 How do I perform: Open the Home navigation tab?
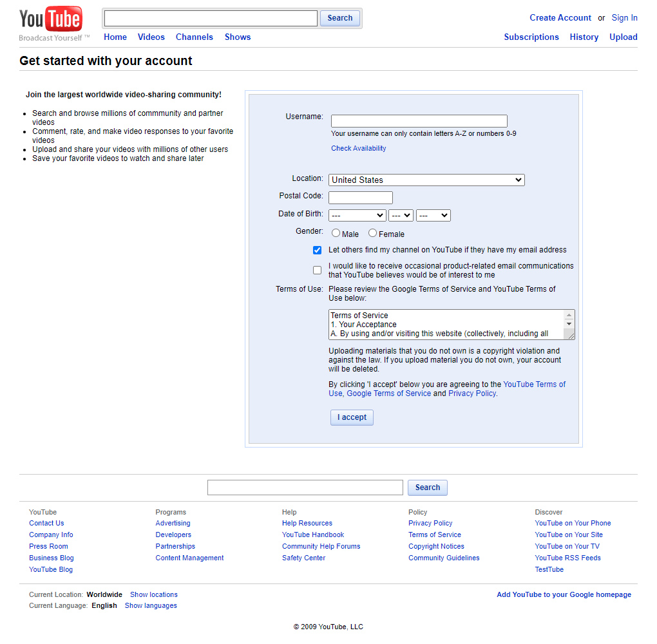(115, 37)
